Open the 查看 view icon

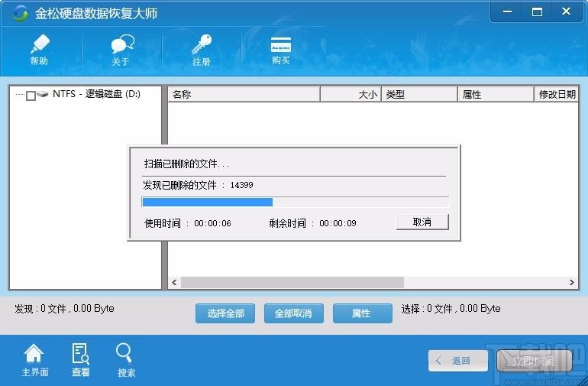point(81,360)
